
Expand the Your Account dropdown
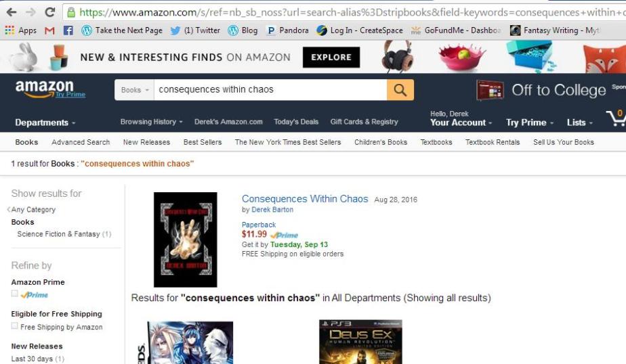tap(461, 122)
